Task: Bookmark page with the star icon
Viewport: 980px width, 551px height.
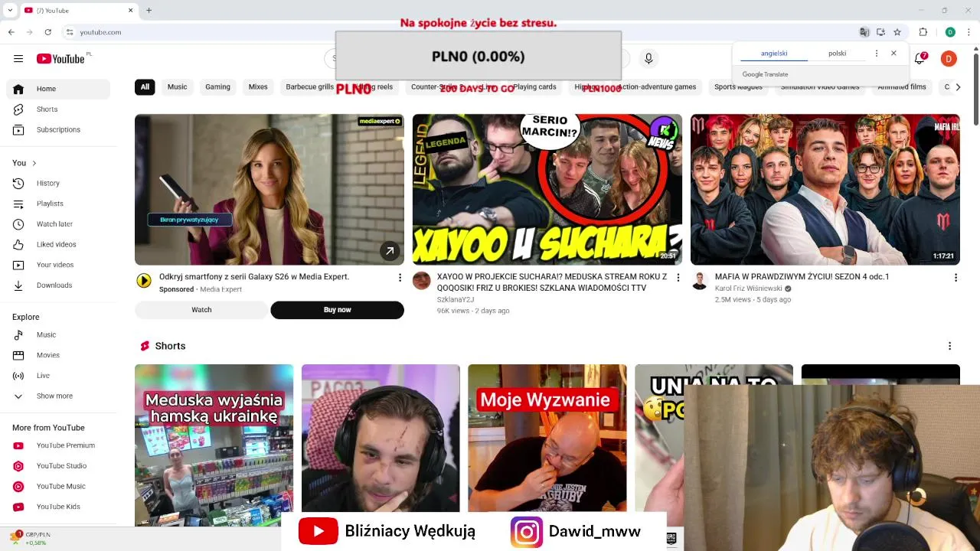Action: pyautogui.click(x=897, y=32)
